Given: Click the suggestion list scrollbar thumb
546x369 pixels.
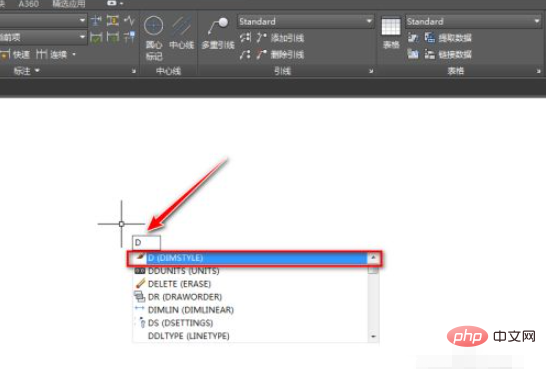Looking at the screenshot, I should (x=373, y=270).
